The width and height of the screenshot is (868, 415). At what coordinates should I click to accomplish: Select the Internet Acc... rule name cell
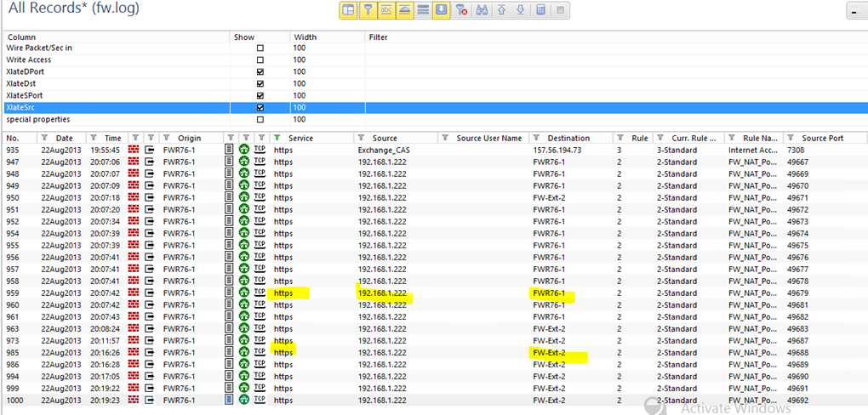click(x=753, y=150)
